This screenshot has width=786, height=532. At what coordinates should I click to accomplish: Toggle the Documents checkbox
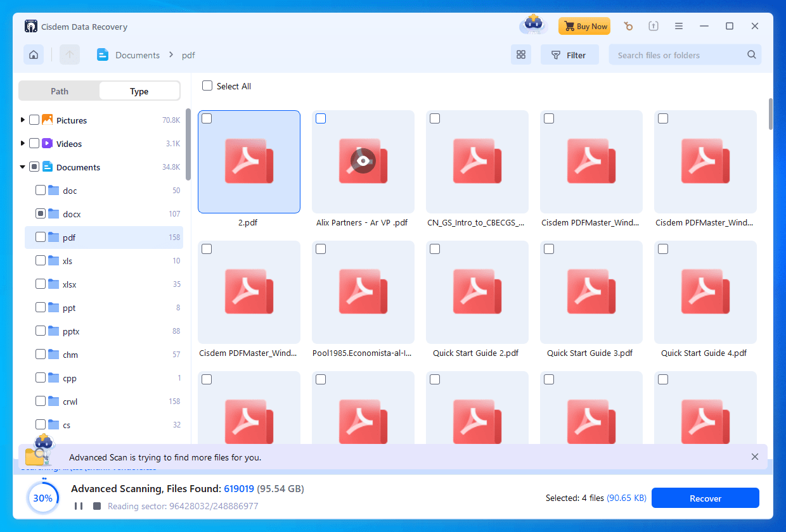[x=34, y=167]
